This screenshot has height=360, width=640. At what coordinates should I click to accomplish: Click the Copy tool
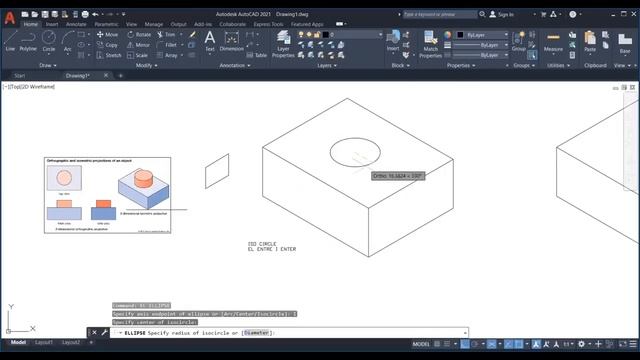click(107, 45)
